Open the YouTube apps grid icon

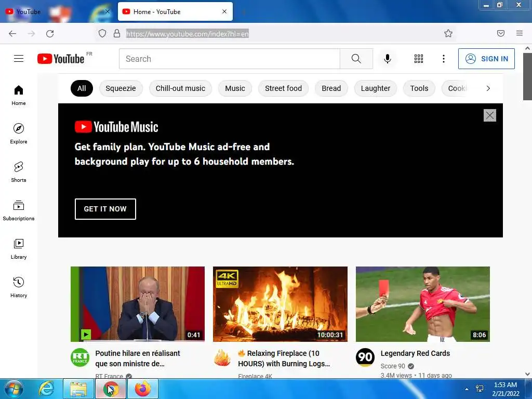click(x=419, y=59)
